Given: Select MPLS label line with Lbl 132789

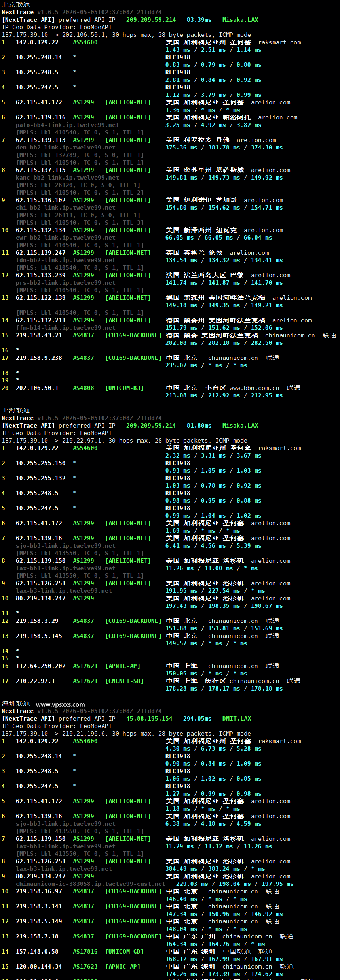Looking at the screenshot, I should tap(80, 155).
